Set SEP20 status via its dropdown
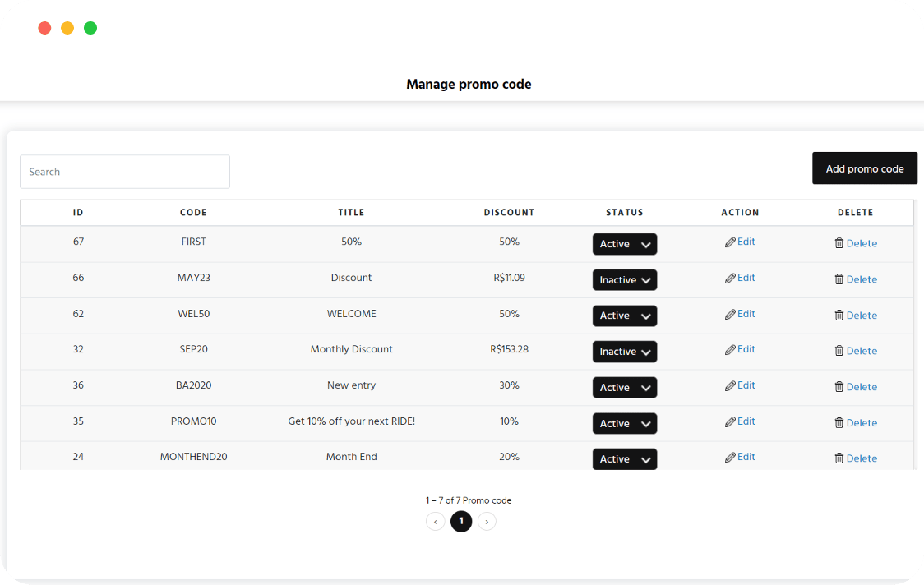 pos(625,352)
